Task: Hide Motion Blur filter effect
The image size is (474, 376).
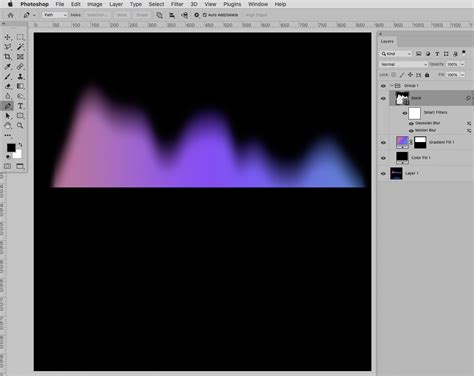Action: pyautogui.click(x=411, y=131)
